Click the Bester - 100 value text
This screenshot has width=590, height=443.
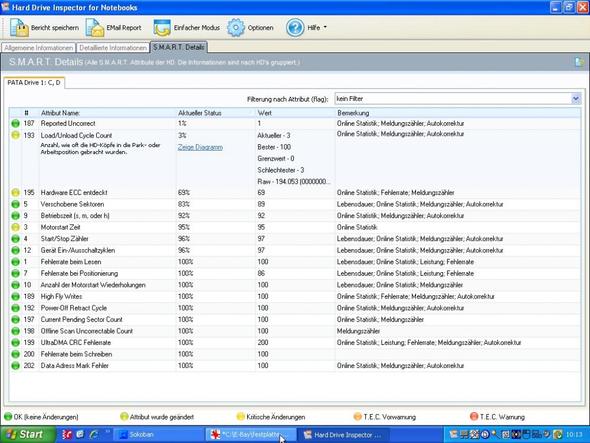click(274, 147)
